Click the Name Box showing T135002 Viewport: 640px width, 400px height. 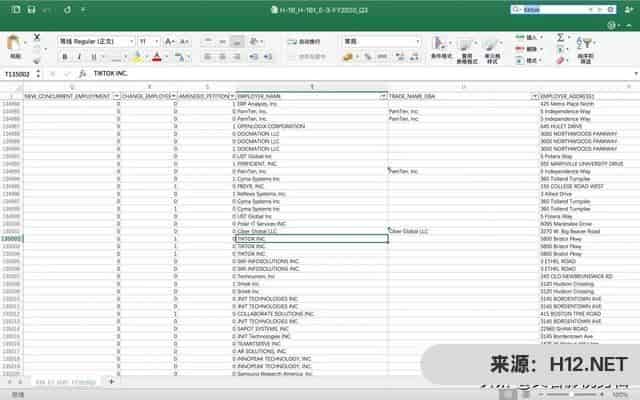click(x=18, y=74)
